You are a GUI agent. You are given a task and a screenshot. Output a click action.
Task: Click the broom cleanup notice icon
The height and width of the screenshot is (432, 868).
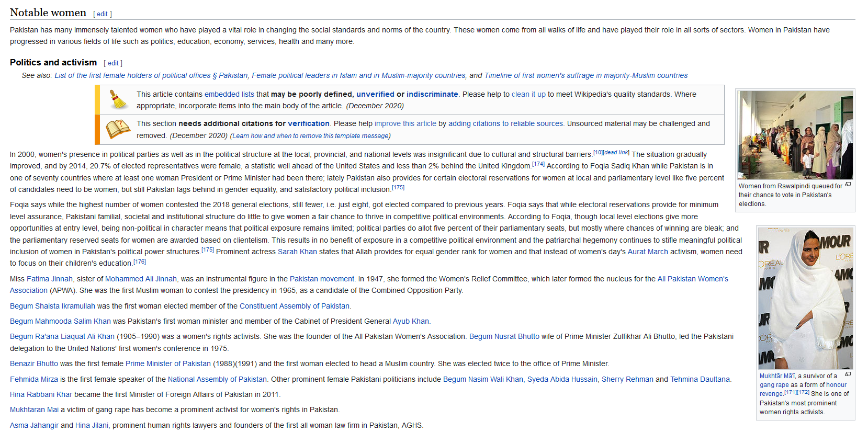pos(118,100)
